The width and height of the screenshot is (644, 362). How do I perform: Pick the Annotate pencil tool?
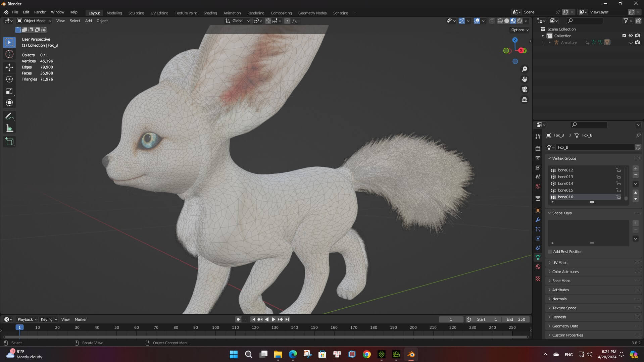point(9,116)
